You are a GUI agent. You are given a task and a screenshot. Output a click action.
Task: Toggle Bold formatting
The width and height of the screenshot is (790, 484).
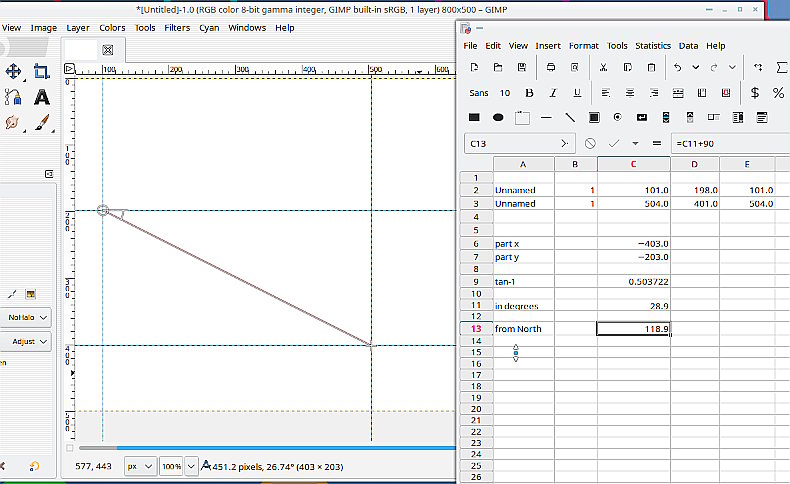(529, 92)
